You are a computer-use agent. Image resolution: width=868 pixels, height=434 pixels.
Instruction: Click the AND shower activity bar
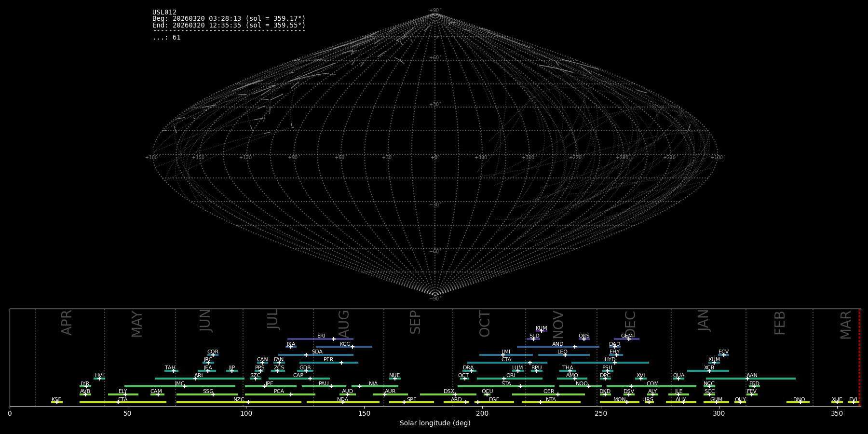click(x=558, y=347)
